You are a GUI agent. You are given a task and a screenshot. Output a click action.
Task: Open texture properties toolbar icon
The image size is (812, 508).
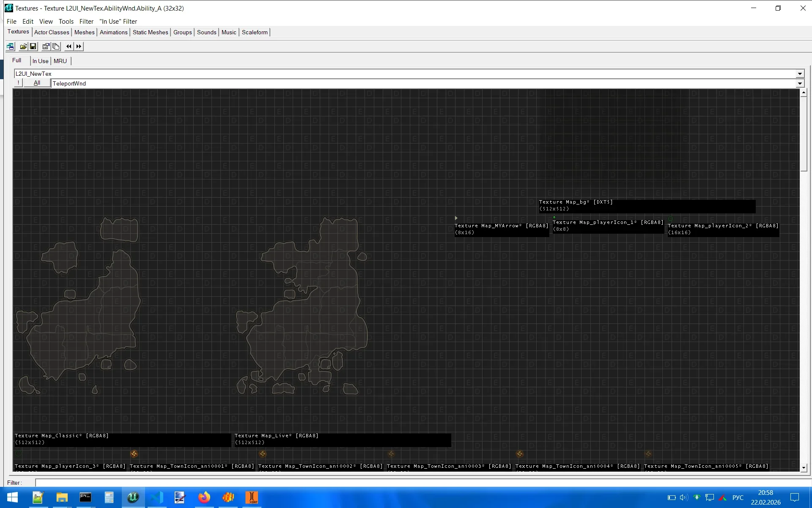click(46, 47)
